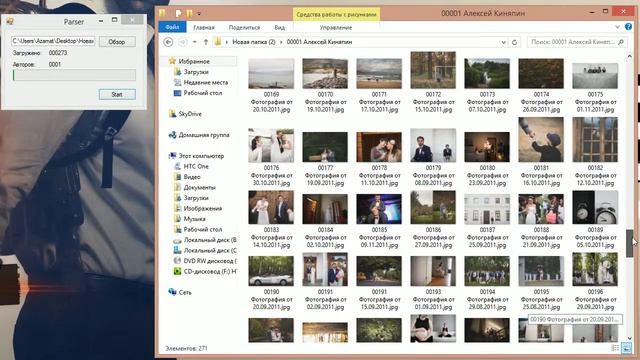
Task: Open Загрузки under Избранное
Action: pos(196,72)
